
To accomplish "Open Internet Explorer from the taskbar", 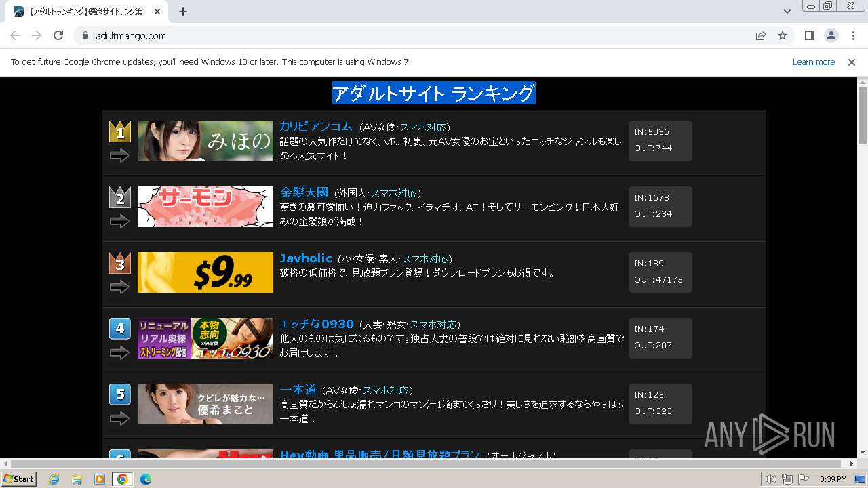I will (54, 479).
